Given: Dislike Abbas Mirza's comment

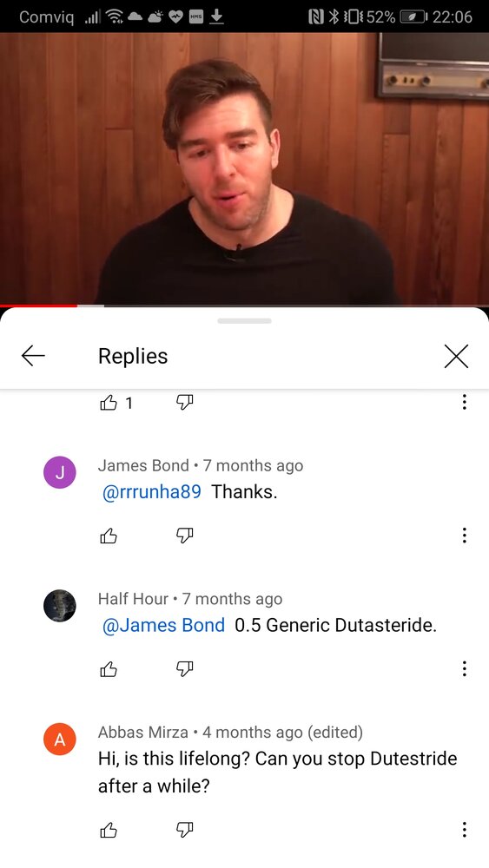Looking at the screenshot, I should tap(185, 829).
